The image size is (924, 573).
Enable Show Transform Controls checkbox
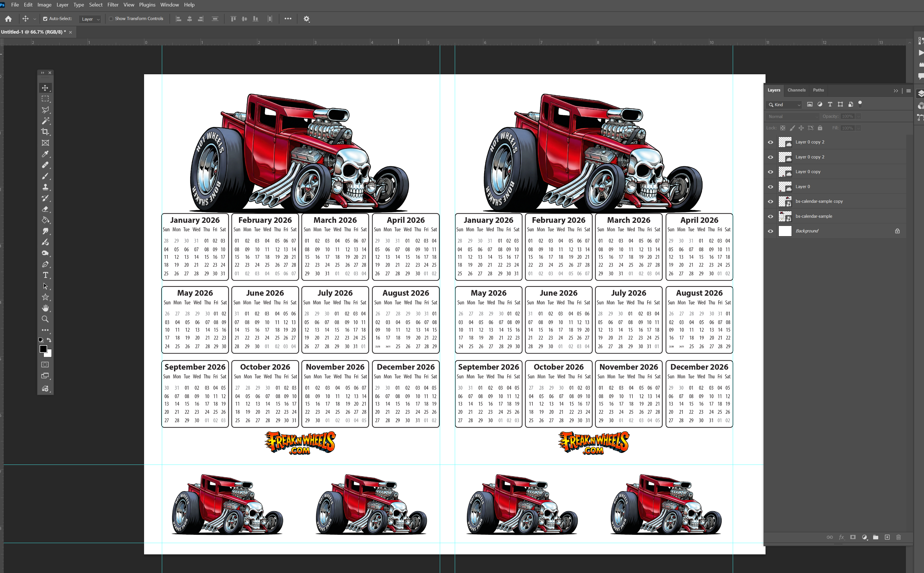[111, 19]
